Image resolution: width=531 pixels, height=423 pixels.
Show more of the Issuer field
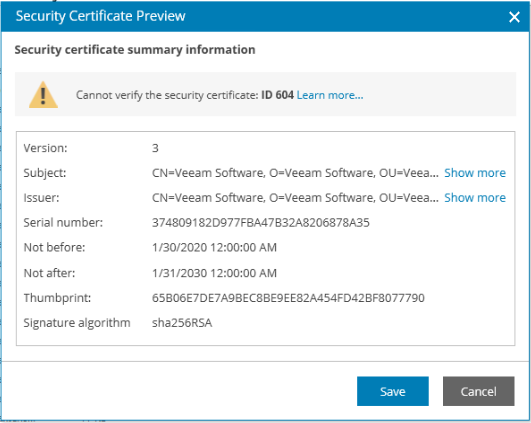[475, 197]
